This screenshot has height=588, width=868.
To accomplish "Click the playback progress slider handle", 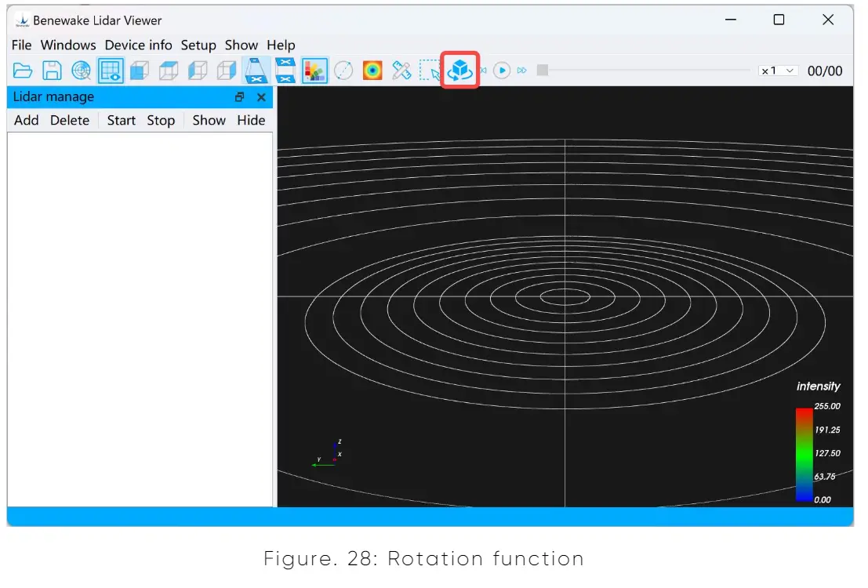I will (543, 71).
